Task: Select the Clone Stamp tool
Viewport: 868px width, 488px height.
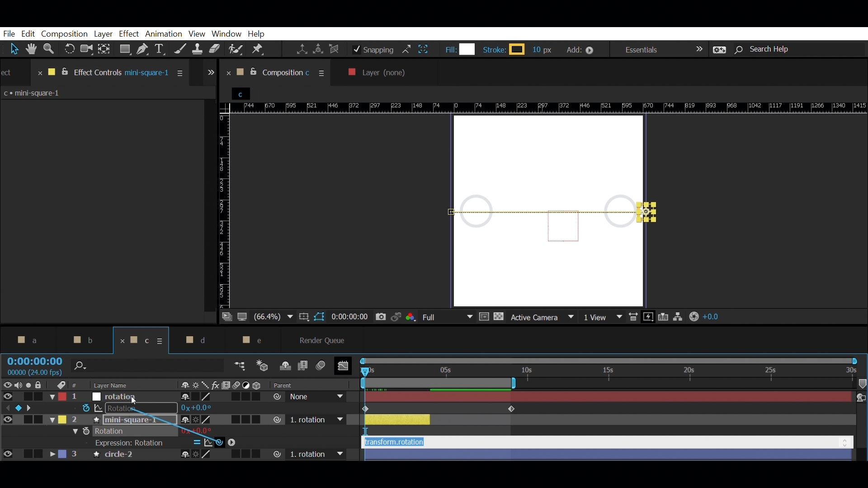Action: pyautogui.click(x=198, y=49)
